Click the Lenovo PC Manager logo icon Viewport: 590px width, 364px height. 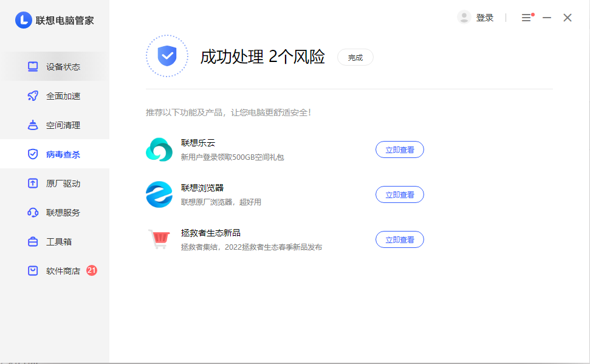[23, 20]
